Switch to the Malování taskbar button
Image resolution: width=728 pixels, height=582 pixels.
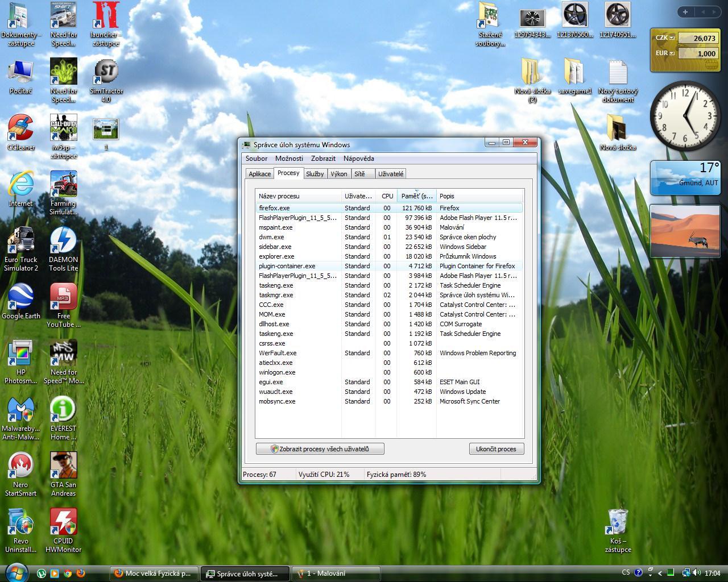point(336,573)
